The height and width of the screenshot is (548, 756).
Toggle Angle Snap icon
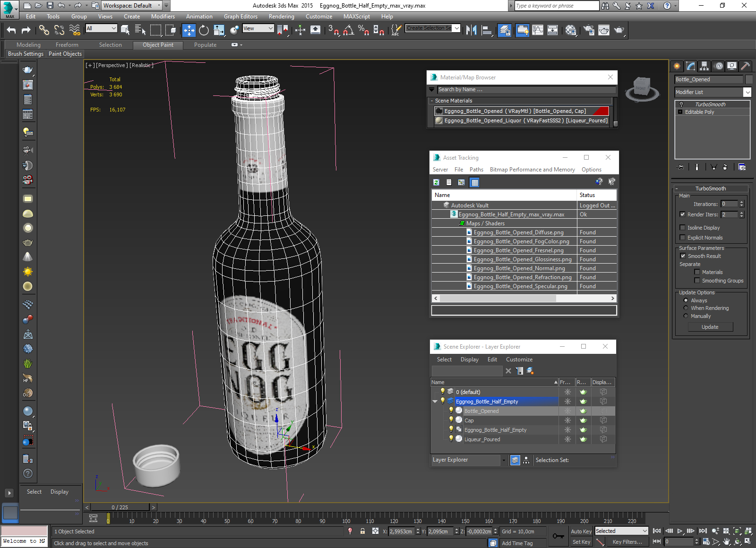(x=349, y=30)
